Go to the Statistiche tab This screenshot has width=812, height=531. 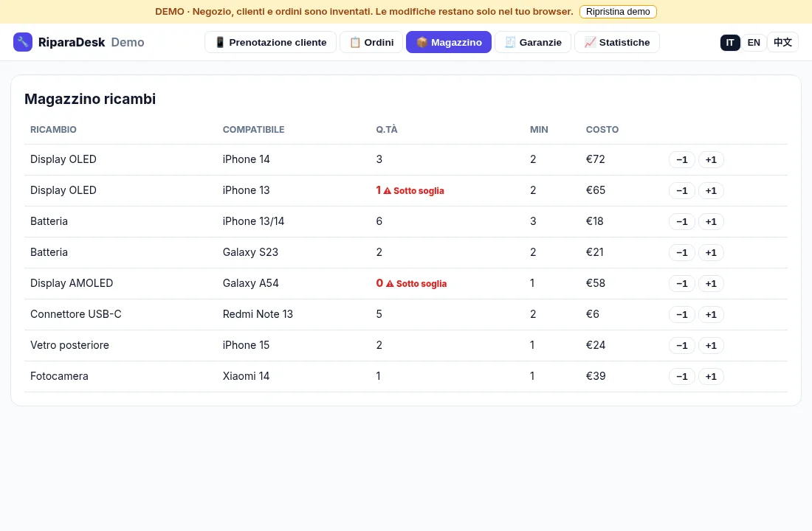tap(617, 43)
